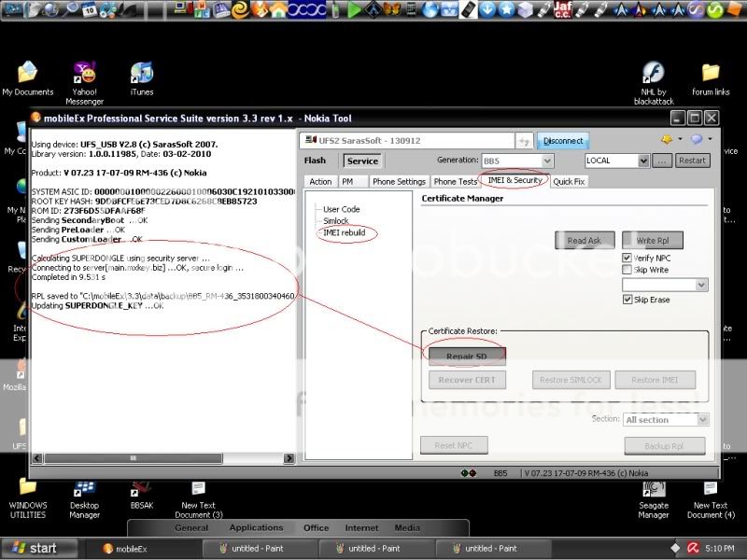This screenshot has height=560, width=747.
Task: Select the Service mode tab
Action: click(362, 161)
